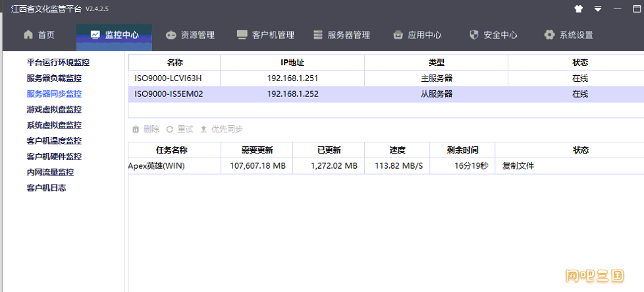Open 服务器负载监控 in the sidebar
644x292 pixels.
coord(54,78)
